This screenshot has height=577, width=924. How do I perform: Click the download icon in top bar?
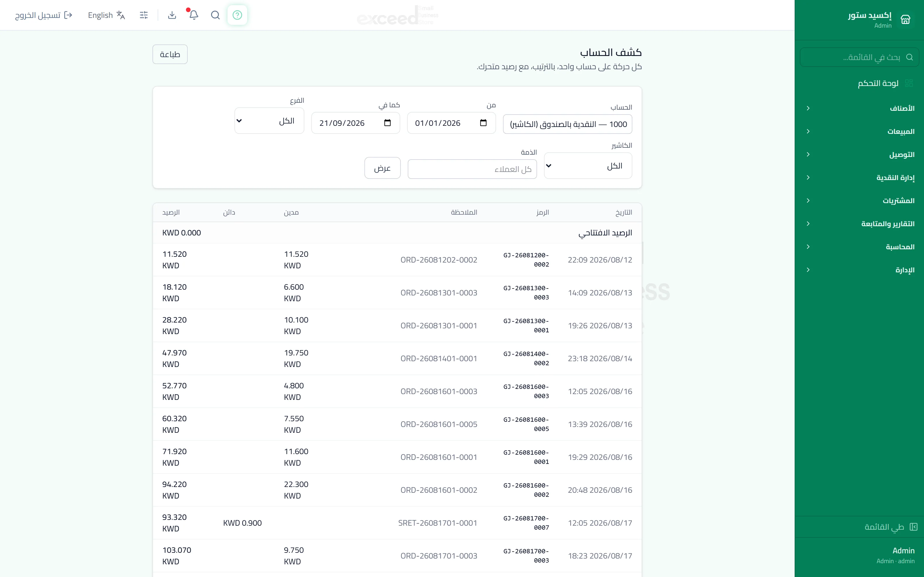click(172, 15)
